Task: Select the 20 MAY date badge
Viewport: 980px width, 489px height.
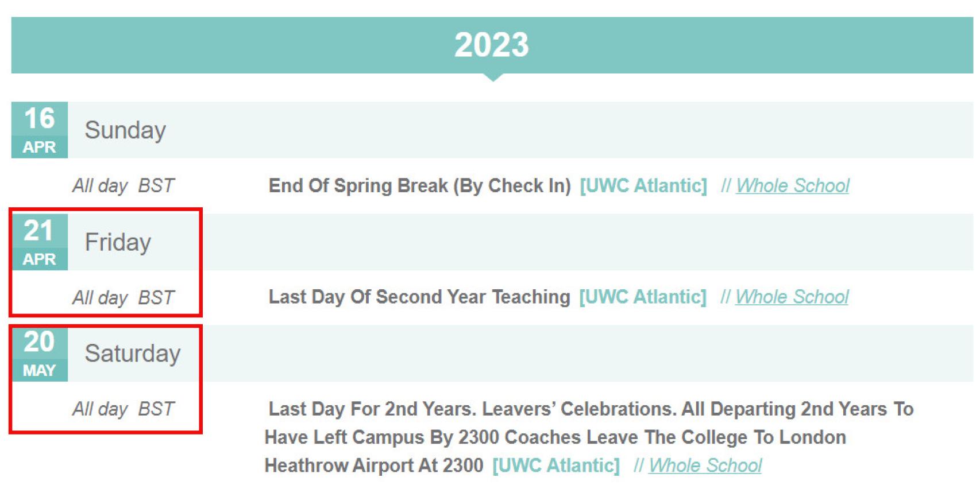Action: (x=40, y=353)
